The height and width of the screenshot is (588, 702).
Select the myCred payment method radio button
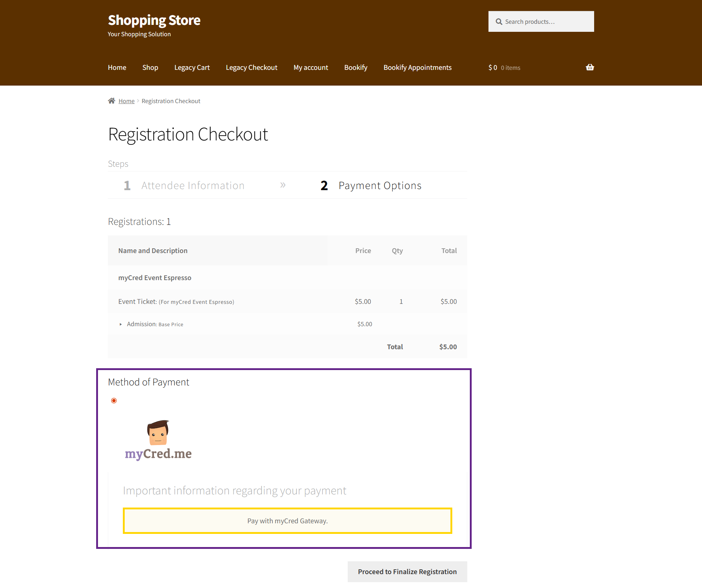coord(114,401)
